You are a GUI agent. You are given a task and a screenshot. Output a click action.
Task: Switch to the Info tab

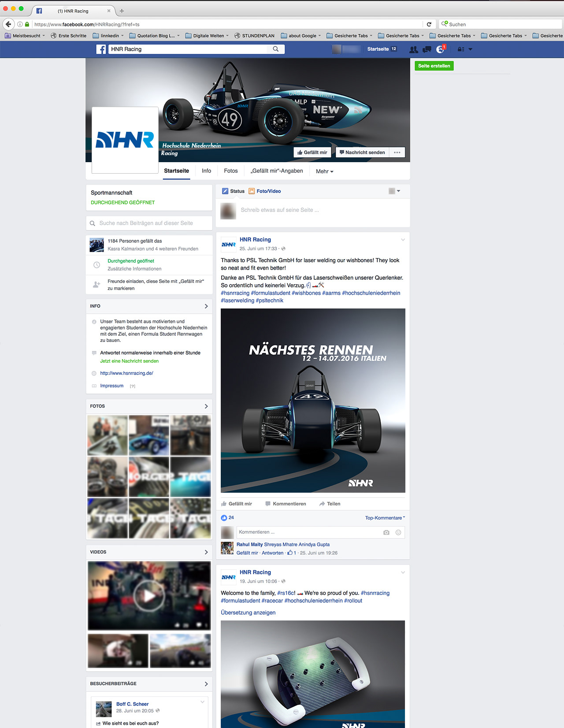click(x=207, y=171)
